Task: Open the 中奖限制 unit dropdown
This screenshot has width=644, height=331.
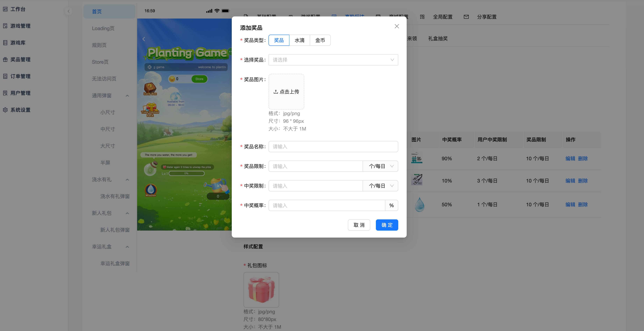Action: tap(380, 186)
